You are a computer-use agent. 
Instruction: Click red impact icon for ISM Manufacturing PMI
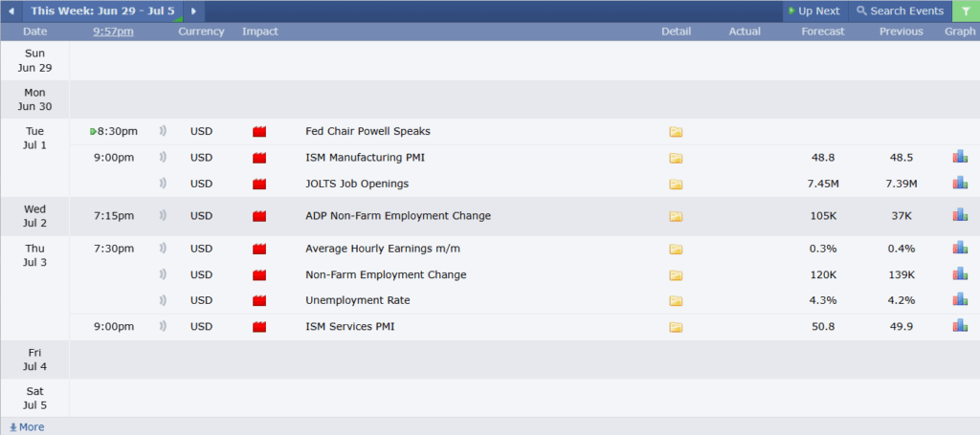tap(259, 158)
